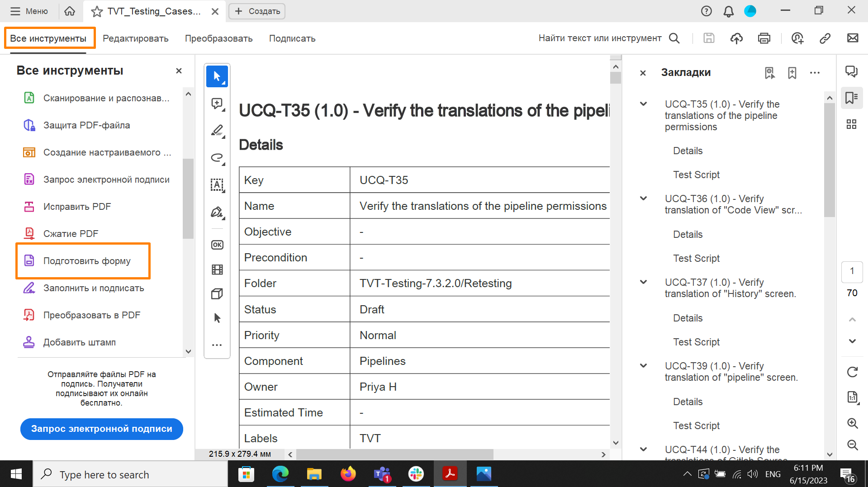This screenshot has height=487, width=868.
Task: Click Запрос электронной подписи blue button
Action: click(102, 429)
